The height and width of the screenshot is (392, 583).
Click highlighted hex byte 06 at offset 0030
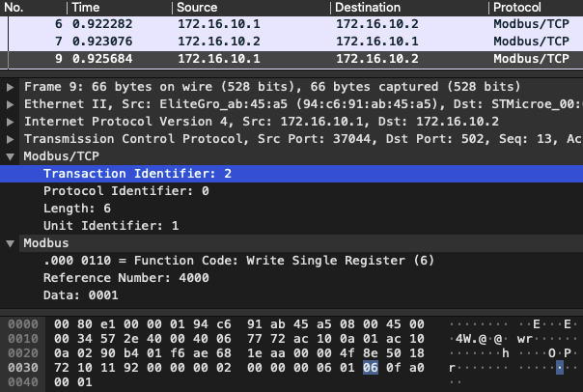click(x=371, y=368)
